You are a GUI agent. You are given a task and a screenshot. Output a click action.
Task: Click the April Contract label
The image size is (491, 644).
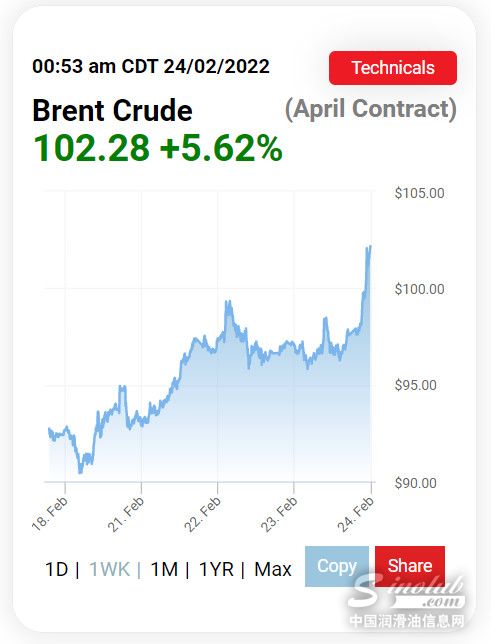[x=371, y=109]
